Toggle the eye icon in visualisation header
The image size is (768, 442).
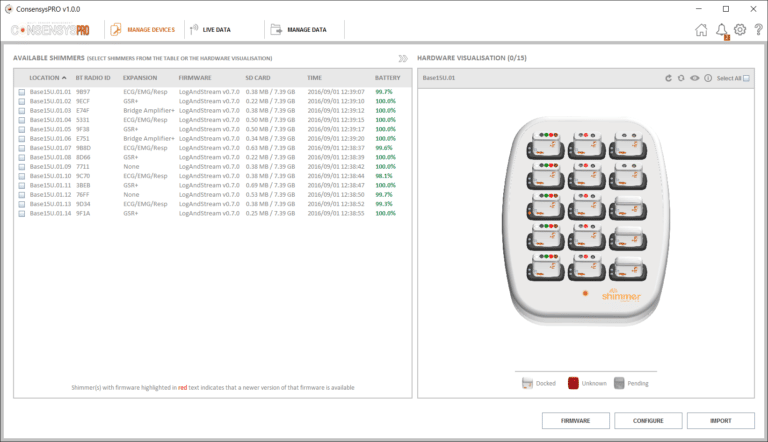(694, 78)
